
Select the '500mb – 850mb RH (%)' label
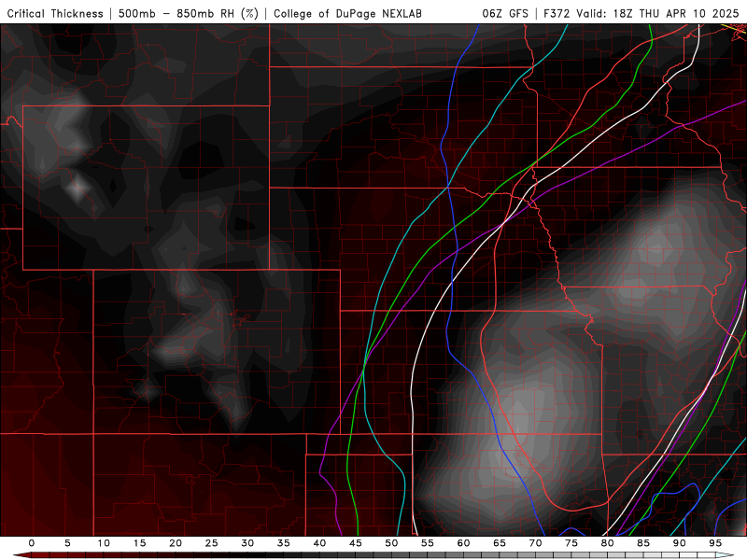[x=189, y=13]
